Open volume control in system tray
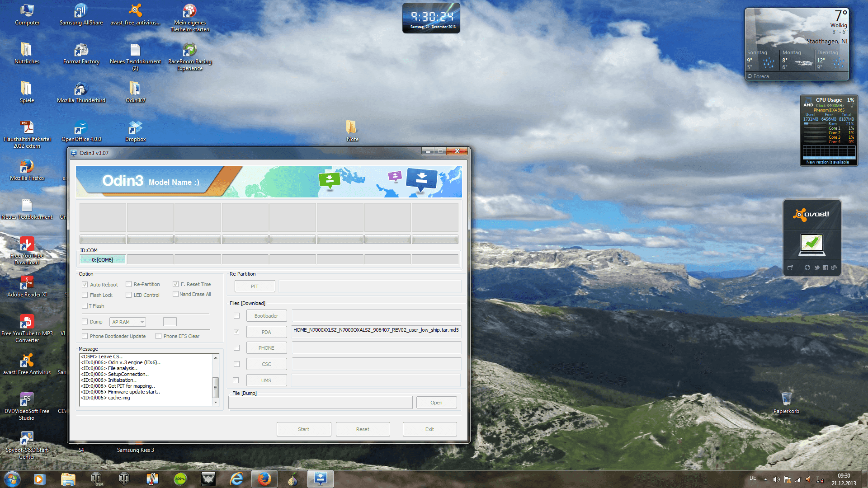 (x=776, y=479)
